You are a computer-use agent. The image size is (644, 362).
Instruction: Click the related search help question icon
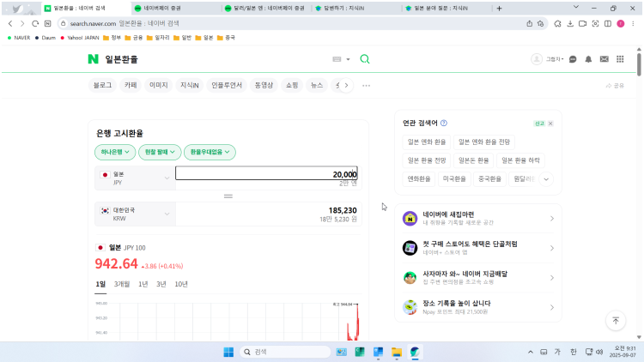(444, 124)
